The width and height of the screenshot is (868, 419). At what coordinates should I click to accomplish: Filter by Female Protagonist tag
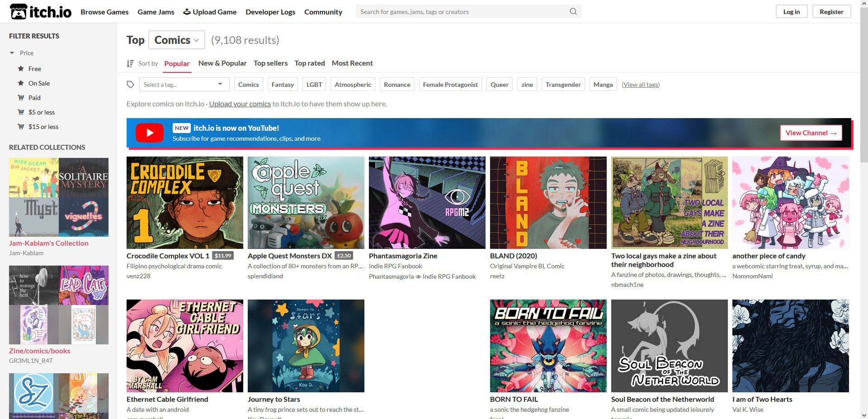[x=450, y=85]
